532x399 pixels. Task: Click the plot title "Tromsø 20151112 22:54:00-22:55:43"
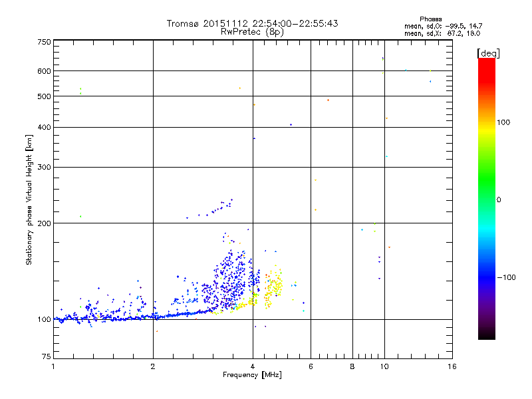[252, 23]
